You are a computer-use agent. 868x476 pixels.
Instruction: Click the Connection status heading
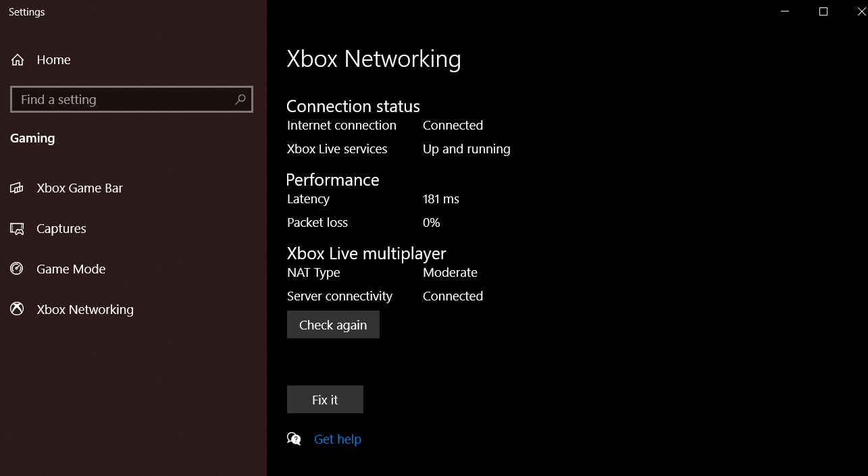[x=353, y=107]
